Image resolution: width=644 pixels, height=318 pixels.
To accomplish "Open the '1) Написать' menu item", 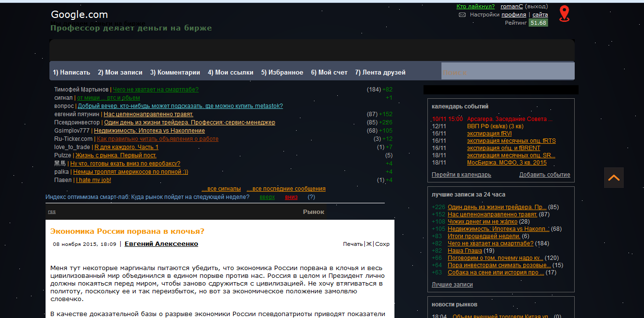I will click(x=71, y=73).
